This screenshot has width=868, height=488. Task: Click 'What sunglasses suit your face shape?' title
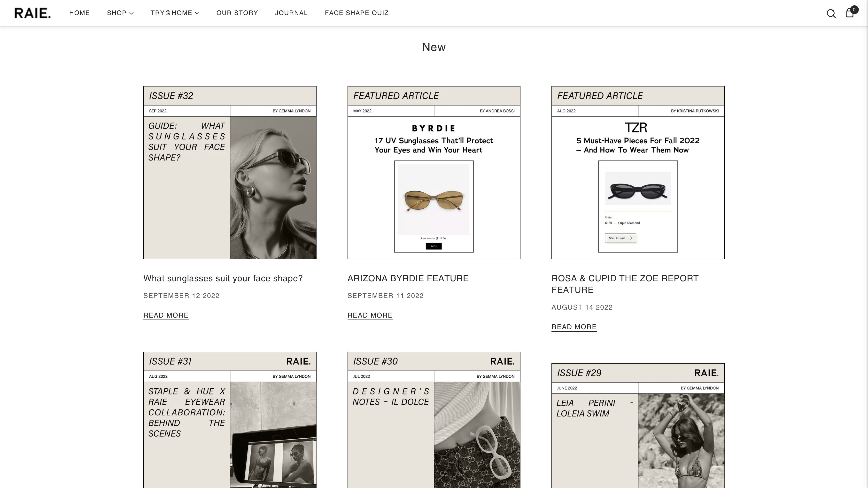[223, 279]
